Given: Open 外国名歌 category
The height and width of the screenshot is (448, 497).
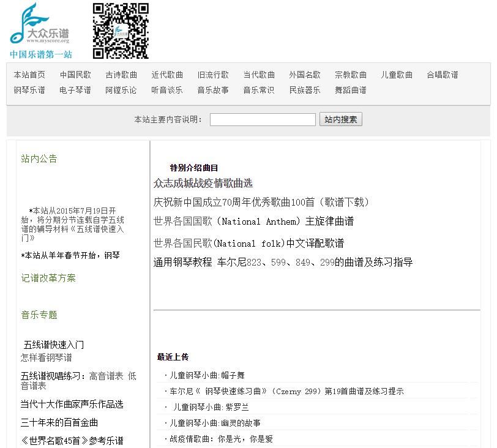Looking at the screenshot, I should tap(305, 75).
